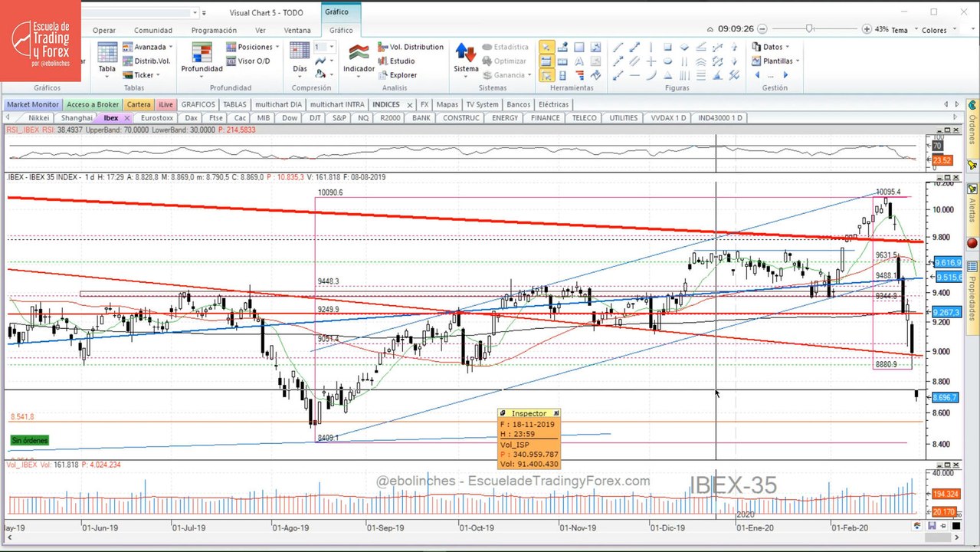Viewport: 980px width, 552px height.
Task: Select the Eurostoxx chart tab
Action: point(156,118)
